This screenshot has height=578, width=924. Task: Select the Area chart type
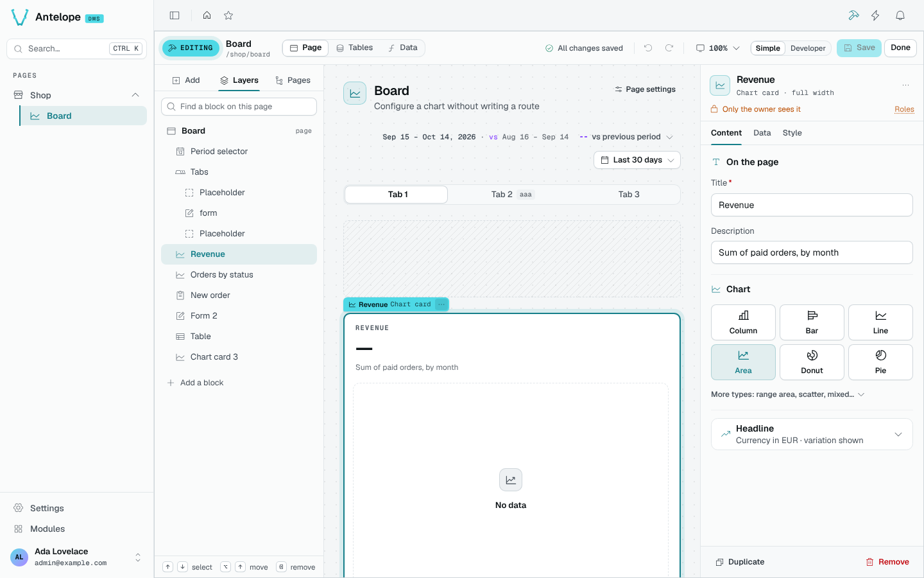[x=743, y=362]
